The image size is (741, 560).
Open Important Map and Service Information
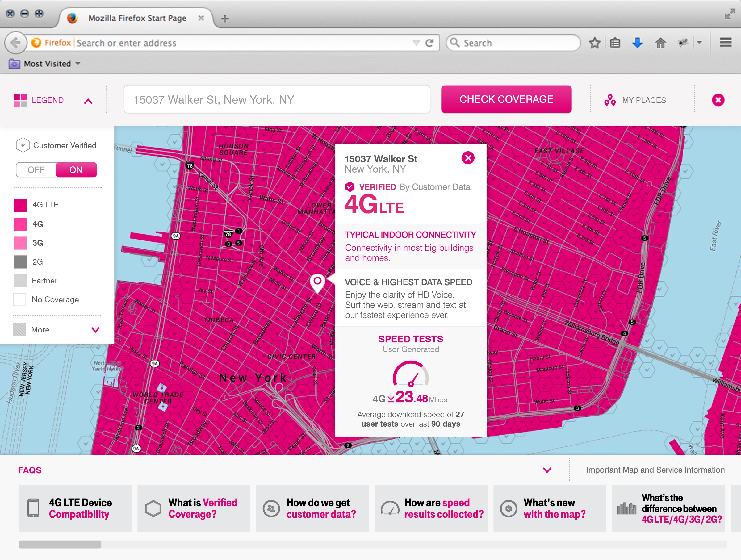coord(655,470)
